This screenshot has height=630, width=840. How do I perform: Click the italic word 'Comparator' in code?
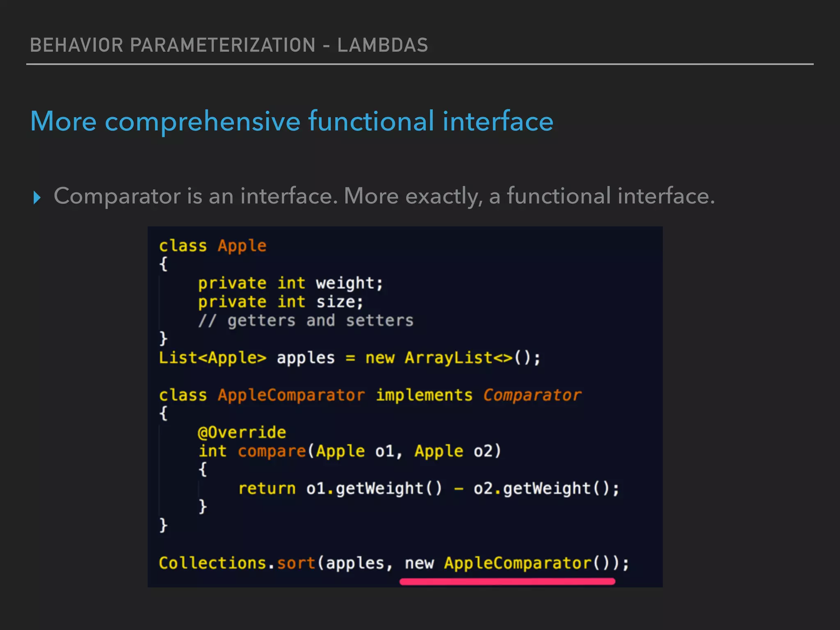[x=532, y=395]
